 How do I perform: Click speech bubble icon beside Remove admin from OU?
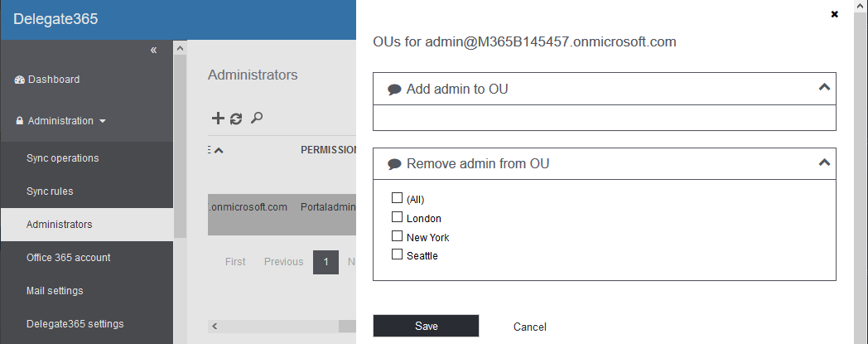click(x=394, y=165)
